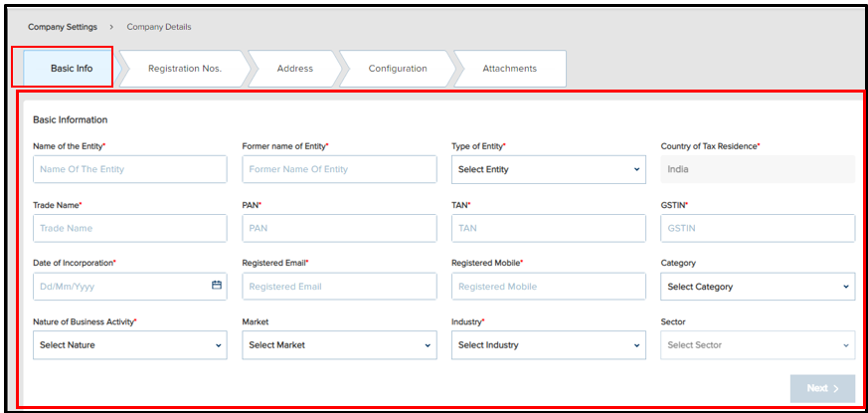Click the Country of Tax Residence India field

tap(758, 169)
